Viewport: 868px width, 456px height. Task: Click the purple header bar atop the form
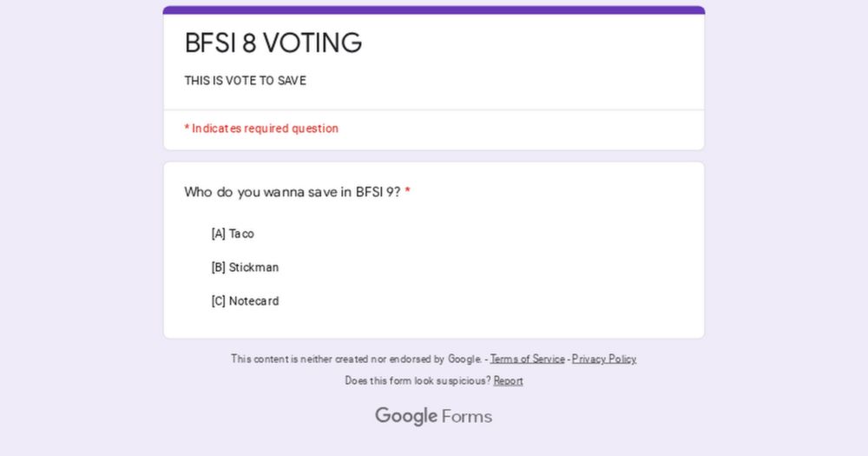coord(434,10)
